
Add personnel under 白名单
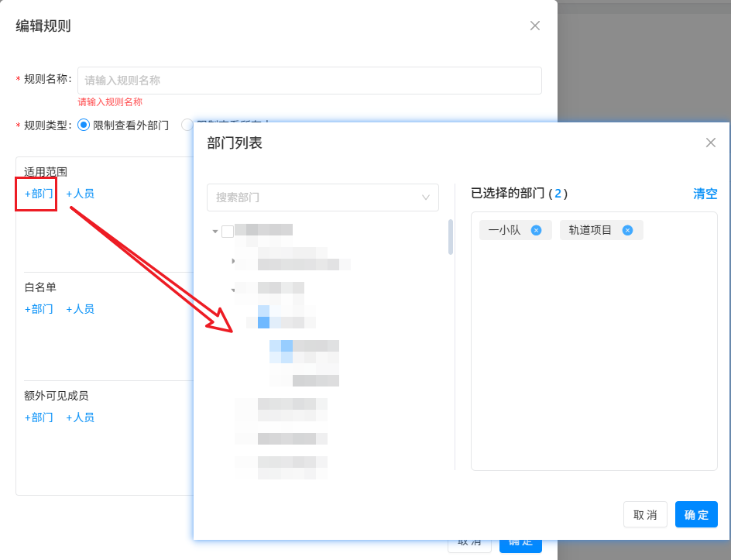(x=80, y=309)
